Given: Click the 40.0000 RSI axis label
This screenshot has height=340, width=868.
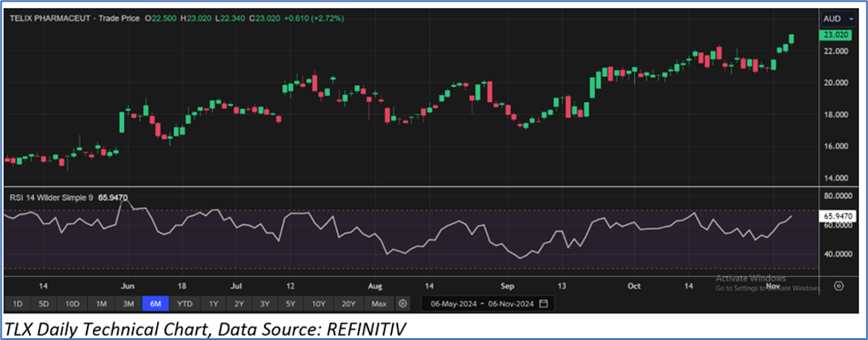Looking at the screenshot, I should (838, 254).
